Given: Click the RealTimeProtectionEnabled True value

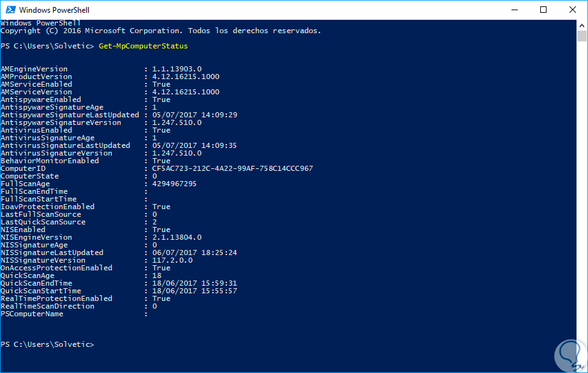Looking at the screenshot, I should click(x=161, y=298).
